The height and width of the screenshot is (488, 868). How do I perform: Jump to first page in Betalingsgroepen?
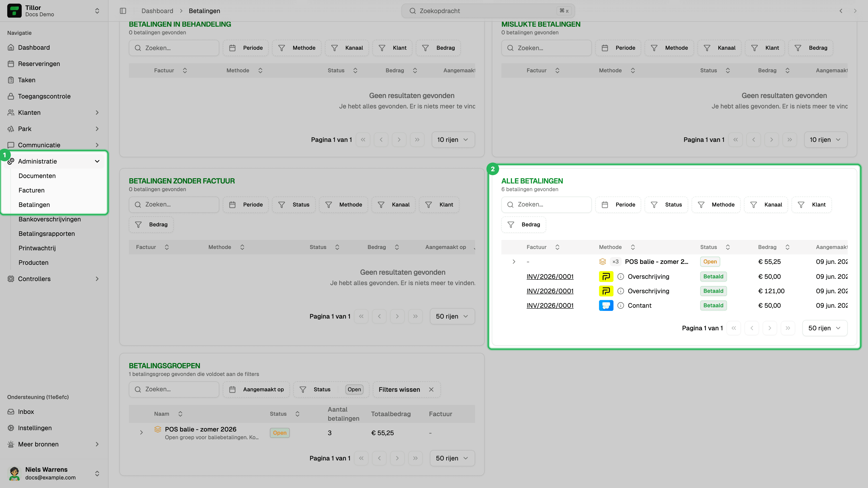pyautogui.click(x=361, y=458)
